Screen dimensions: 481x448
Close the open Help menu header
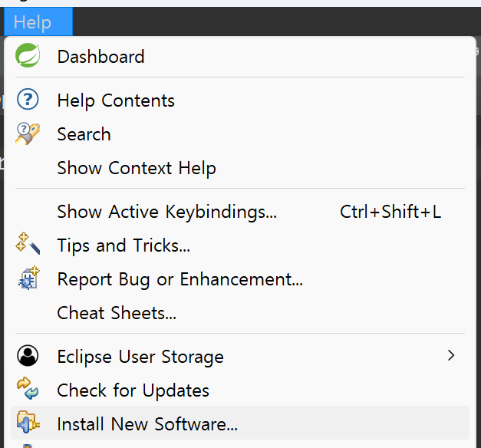[33, 22]
